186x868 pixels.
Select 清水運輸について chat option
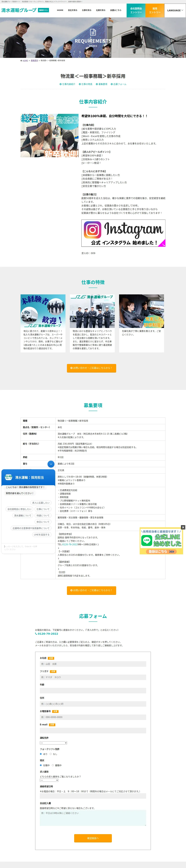coord(23,516)
